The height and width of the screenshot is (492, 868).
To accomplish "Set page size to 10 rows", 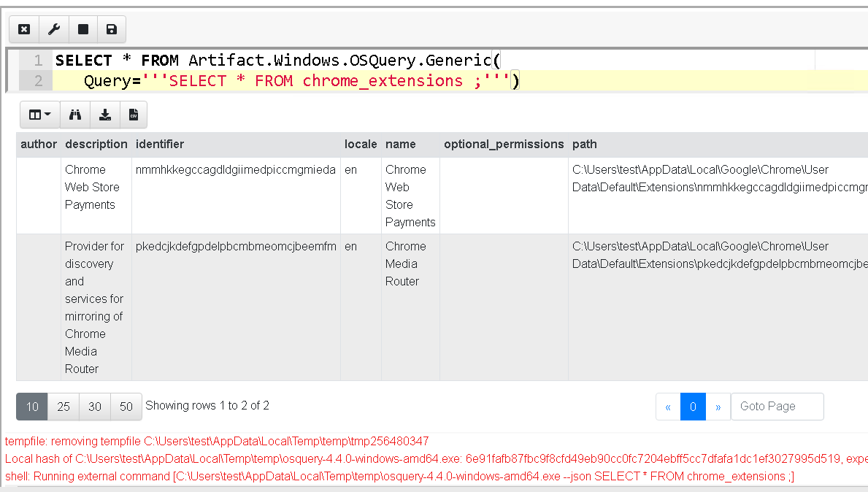I will coord(32,407).
